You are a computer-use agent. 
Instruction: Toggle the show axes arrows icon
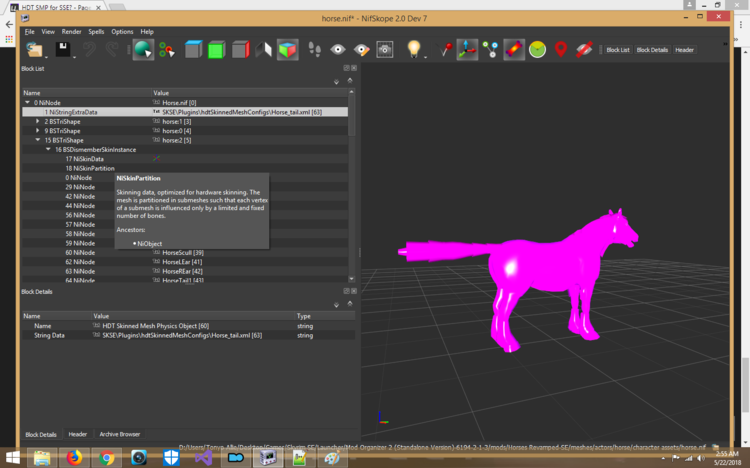[467, 50]
